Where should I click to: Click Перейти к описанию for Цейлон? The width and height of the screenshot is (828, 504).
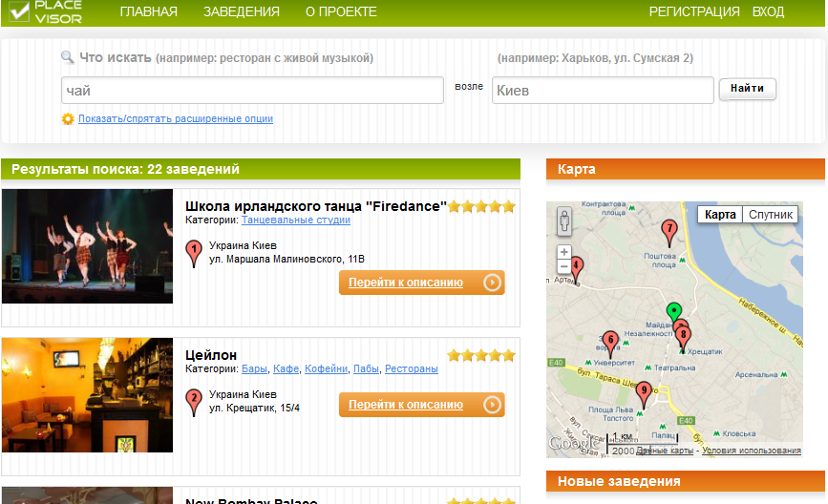[x=422, y=405]
